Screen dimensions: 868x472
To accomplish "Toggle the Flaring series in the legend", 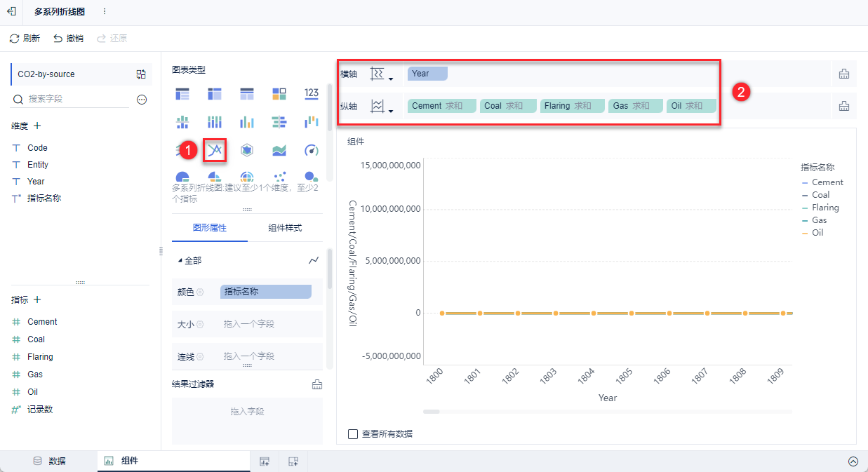I will (820, 208).
